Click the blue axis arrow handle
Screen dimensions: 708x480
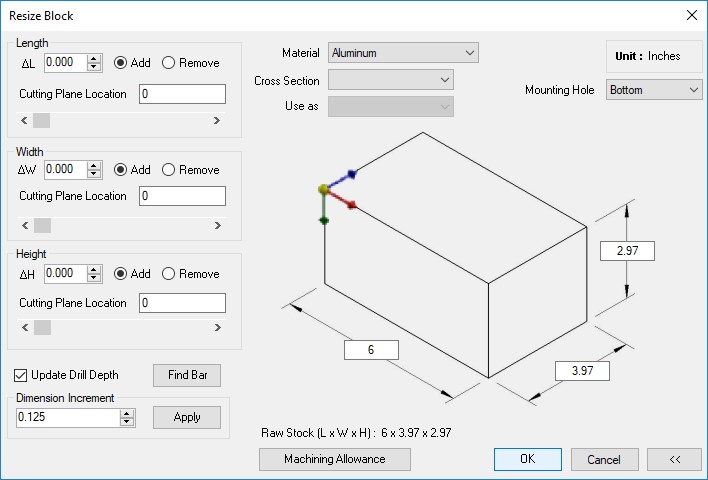[x=352, y=174]
